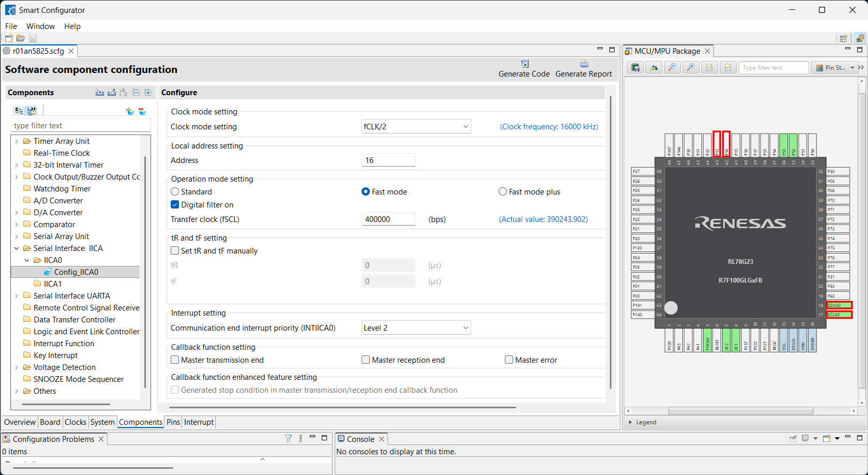This screenshot has height=475, width=868.
Task: Switch to the Pins tab
Action: click(173, 422)
